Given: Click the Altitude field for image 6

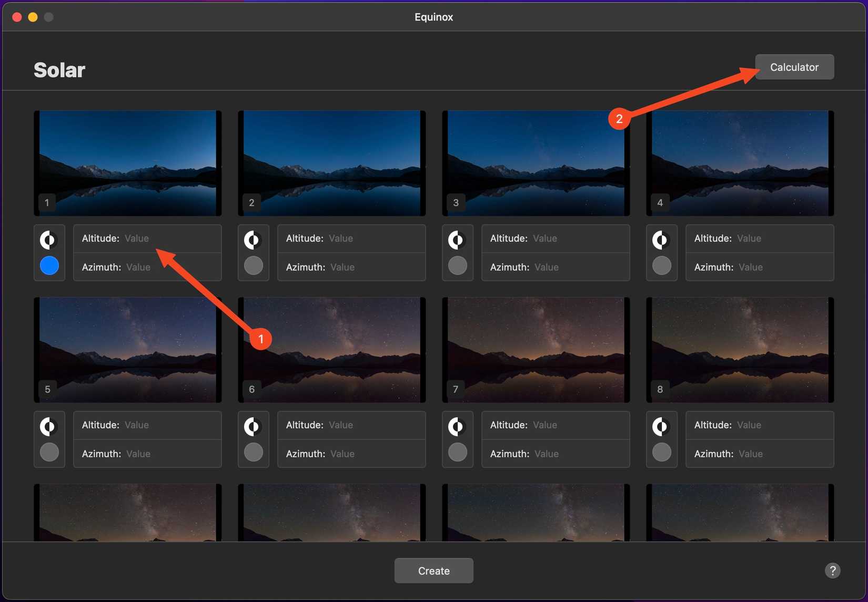Looking at the screenshot, I should 351,425.
